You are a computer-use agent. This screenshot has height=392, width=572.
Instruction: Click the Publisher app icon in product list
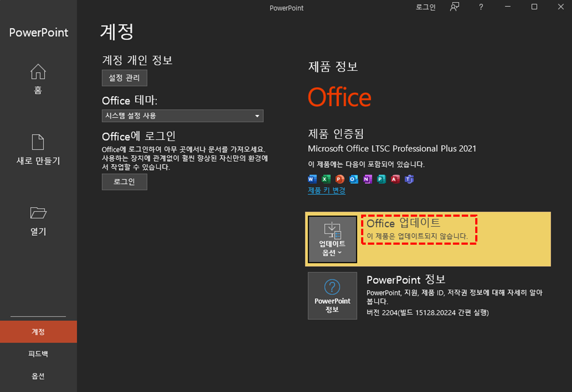[x=381, y=179]
